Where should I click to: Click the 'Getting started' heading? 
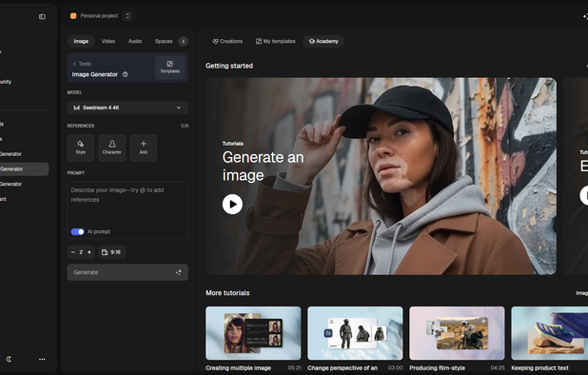click(229, 66)
